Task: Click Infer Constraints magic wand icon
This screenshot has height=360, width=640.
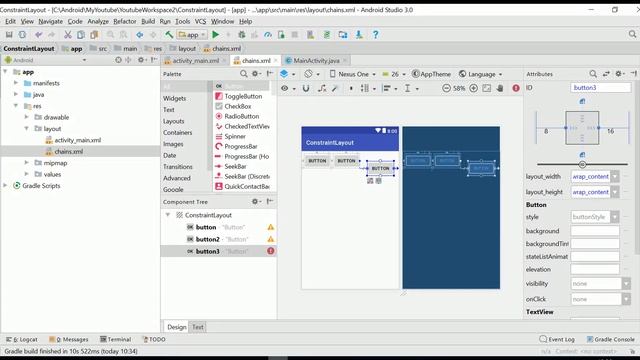Action: pyautogui.click(x=335, y=88)
